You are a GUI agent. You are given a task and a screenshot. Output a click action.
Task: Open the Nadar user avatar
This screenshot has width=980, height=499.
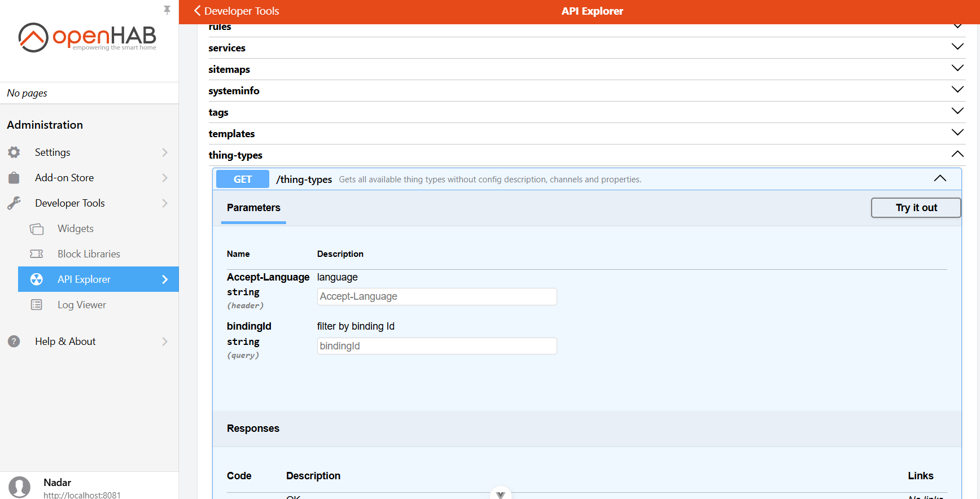tap(20, 487)
